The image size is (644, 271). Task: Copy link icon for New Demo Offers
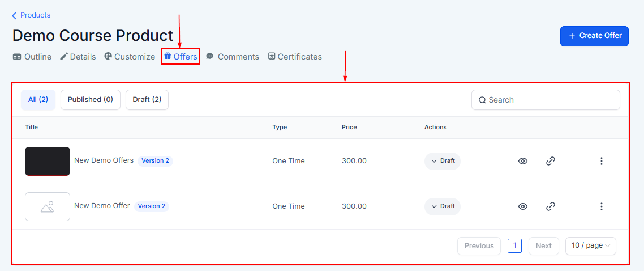(x=551, y=161)
